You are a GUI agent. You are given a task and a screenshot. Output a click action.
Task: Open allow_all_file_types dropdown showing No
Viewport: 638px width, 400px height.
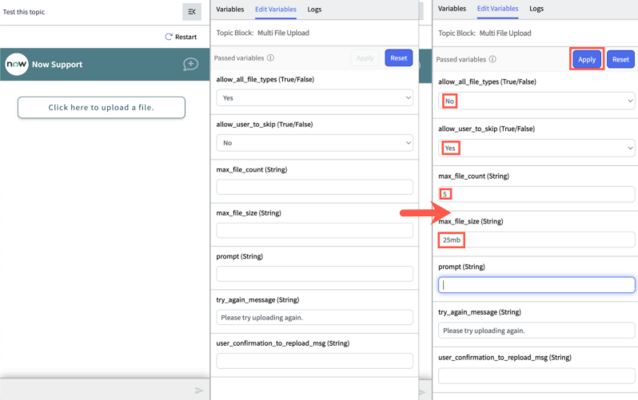click(537, 101)
